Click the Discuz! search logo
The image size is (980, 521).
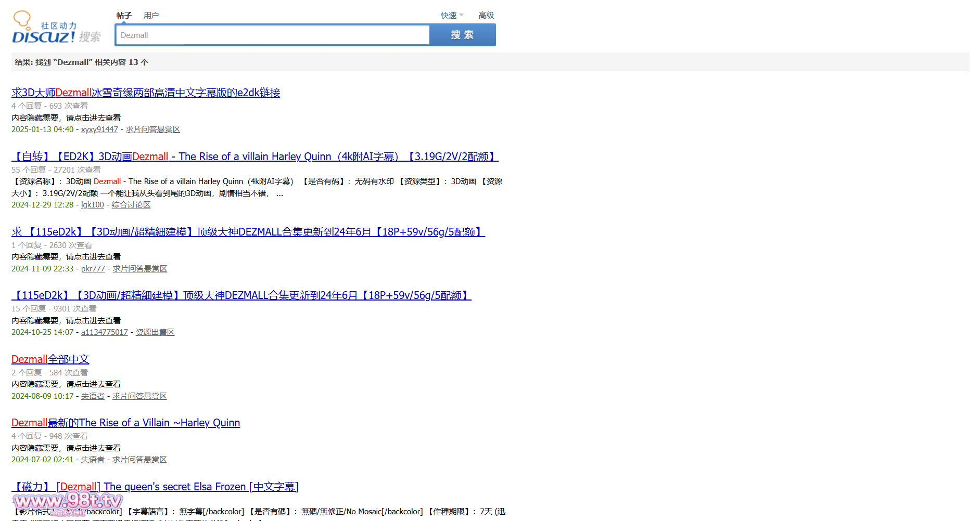click(x=56, y=27)
